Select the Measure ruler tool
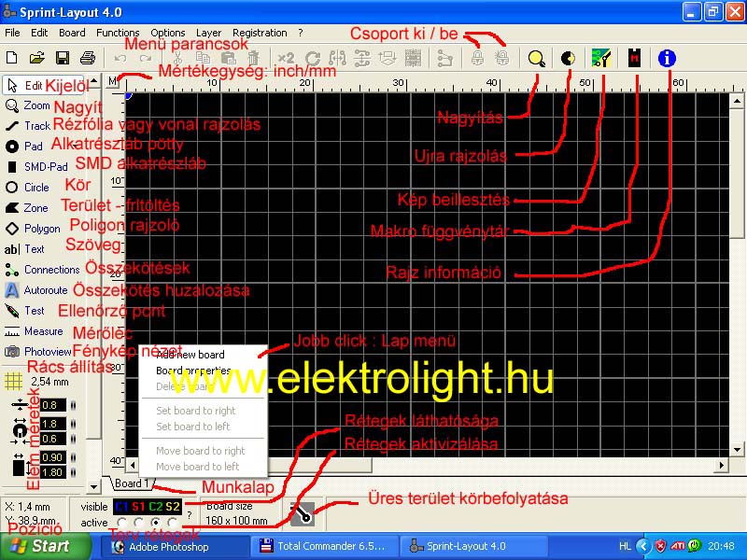This screenshot has height=560, width=747. tap(34, 331)
